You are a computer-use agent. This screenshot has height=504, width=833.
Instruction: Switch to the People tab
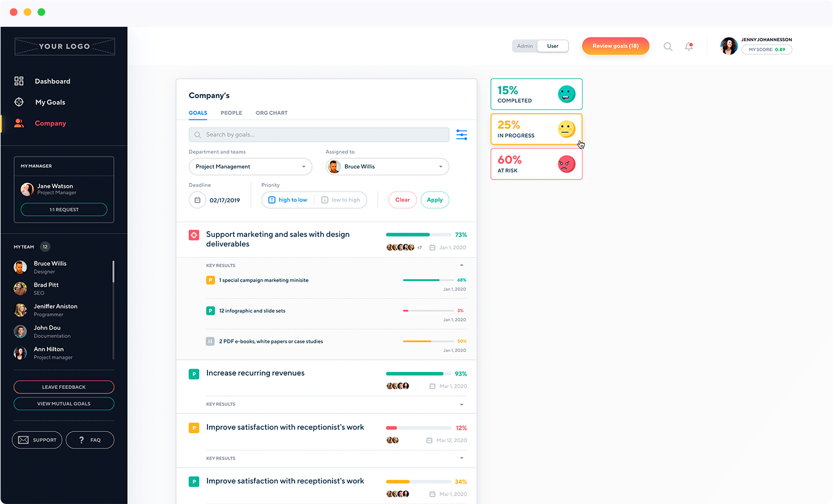click(232, 113)
